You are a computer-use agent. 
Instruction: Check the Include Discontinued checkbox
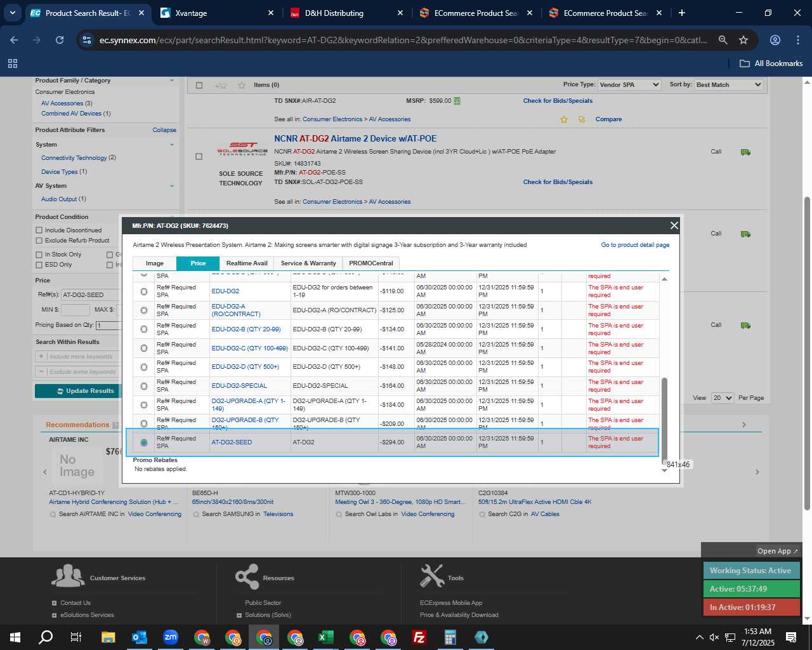coord(39,230)
